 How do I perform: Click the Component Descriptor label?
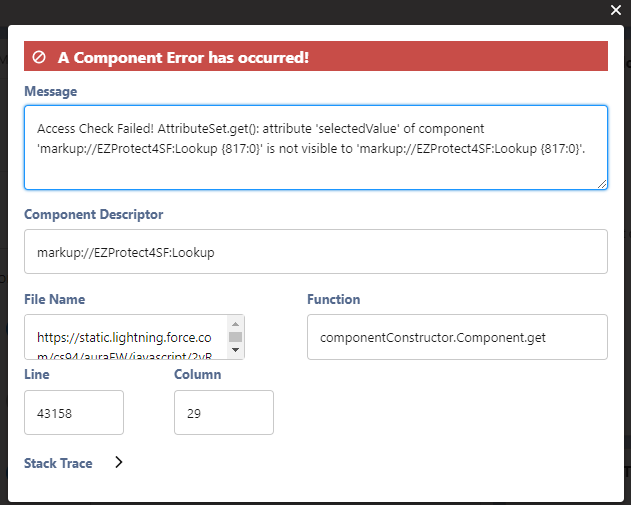point(94,214)
